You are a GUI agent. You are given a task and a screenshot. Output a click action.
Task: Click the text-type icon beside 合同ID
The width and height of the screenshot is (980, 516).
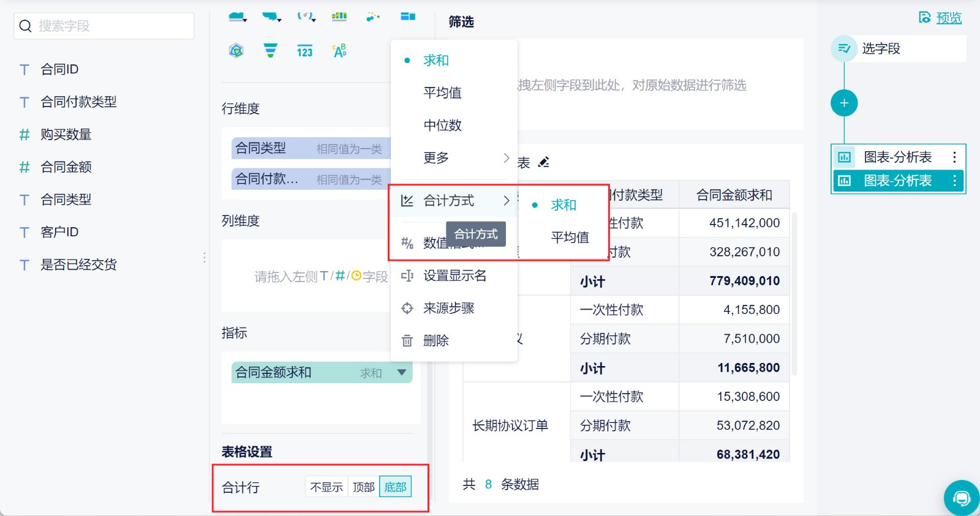click(x=24, y=70)
